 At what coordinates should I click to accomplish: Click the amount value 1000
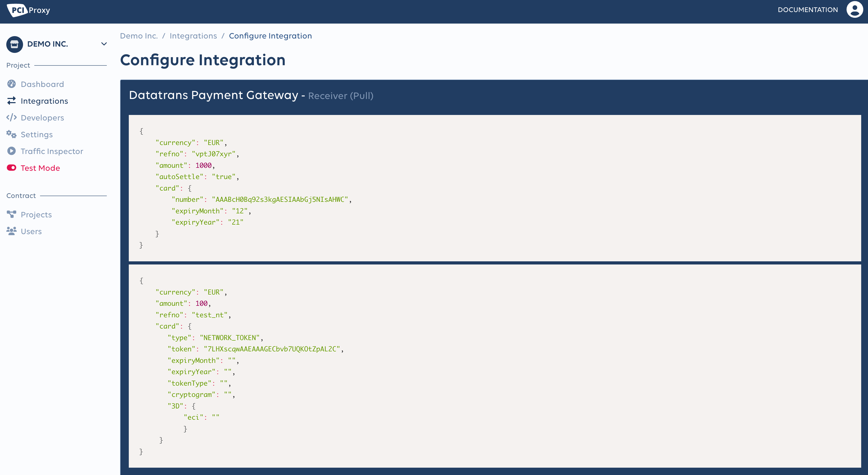[203, 165]
